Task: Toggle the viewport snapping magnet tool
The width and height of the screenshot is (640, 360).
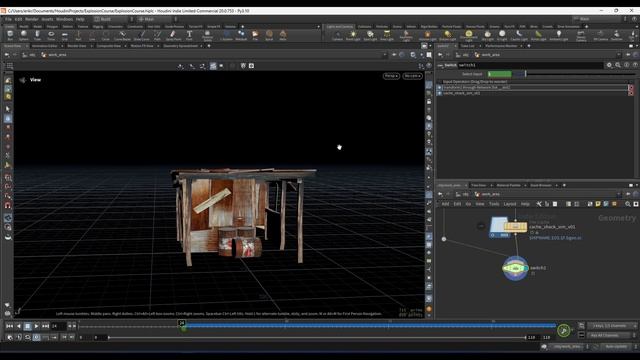Action: (8, 205)
